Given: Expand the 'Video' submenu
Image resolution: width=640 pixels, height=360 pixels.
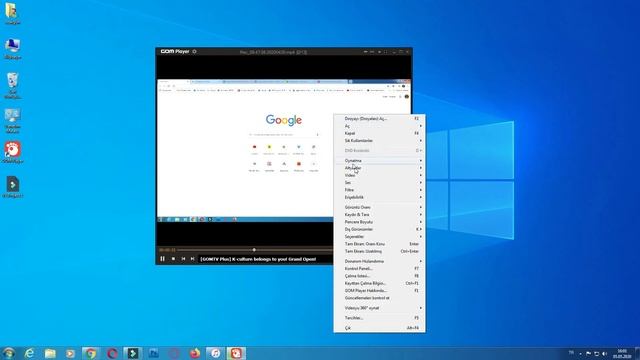Looking at the screenshot, I should 380,175.
